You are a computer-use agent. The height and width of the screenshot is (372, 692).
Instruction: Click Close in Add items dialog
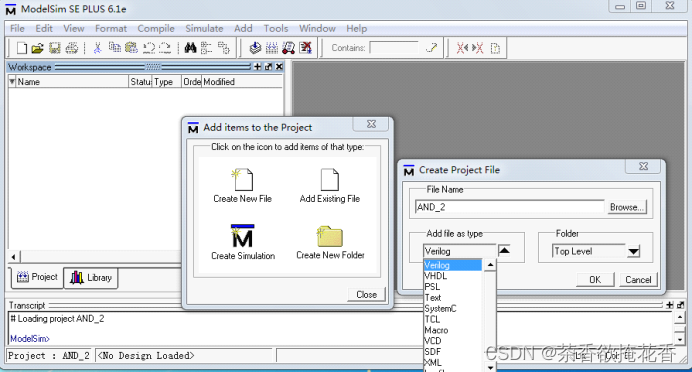(x=366, y=294)
